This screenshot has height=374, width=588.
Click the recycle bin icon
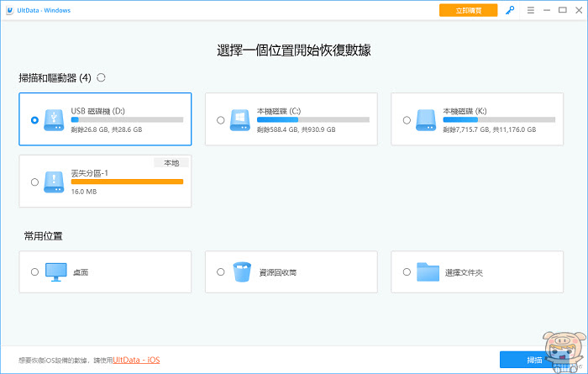pyautogui.click(x=242, y=272)
